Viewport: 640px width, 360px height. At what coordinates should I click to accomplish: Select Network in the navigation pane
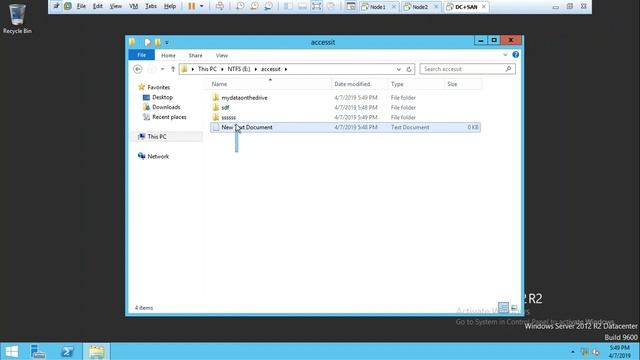point(158,156)
